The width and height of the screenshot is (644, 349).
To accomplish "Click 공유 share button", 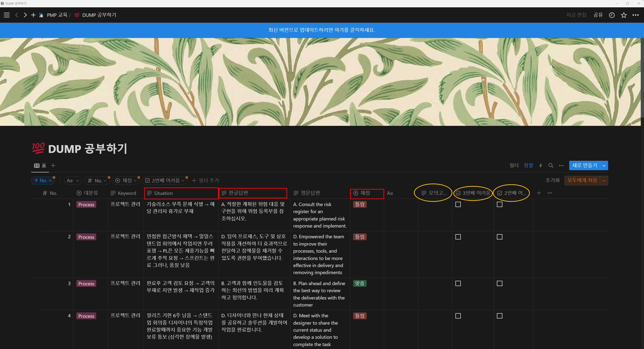I will tap(598, 15).
